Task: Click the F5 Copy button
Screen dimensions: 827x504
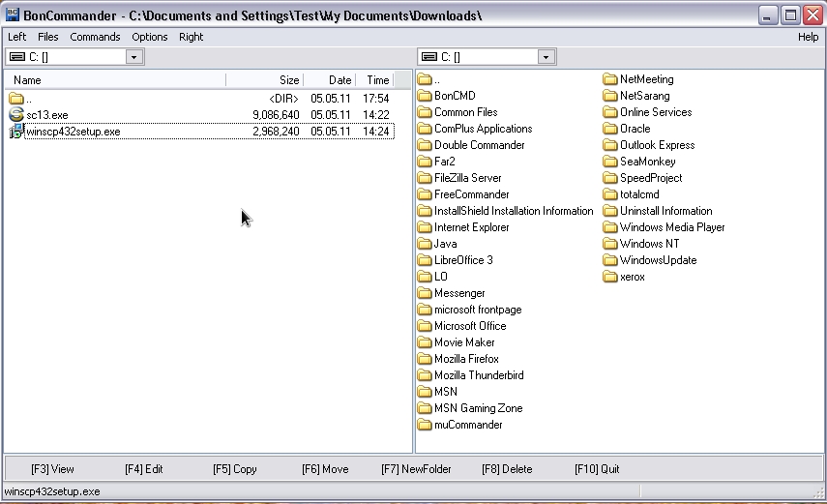Action: (235, 468)
